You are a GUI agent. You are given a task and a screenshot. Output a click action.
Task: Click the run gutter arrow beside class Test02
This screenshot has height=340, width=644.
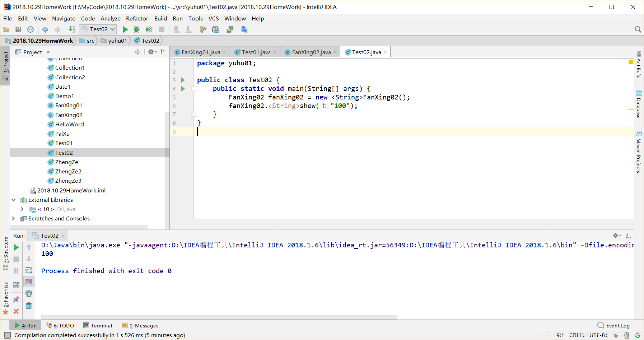[x=183, y=80]
